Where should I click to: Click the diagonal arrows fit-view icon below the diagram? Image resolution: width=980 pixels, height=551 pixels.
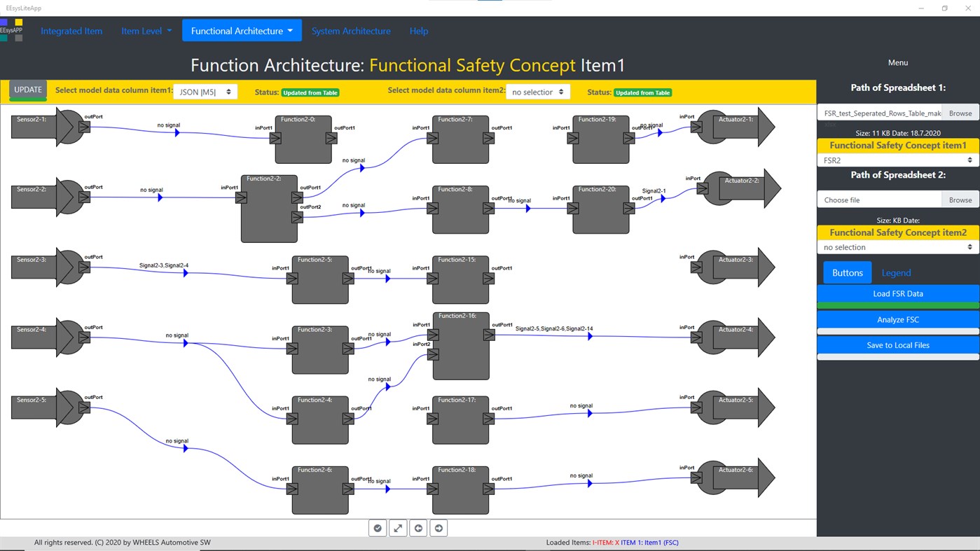(398, 528)
